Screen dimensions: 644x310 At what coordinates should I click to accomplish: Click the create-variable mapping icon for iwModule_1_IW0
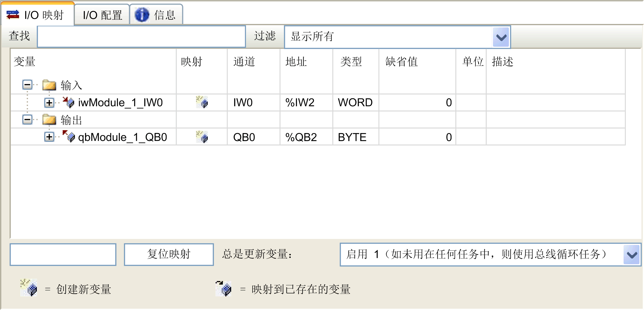pyautogui.click(x=202, y=102)
